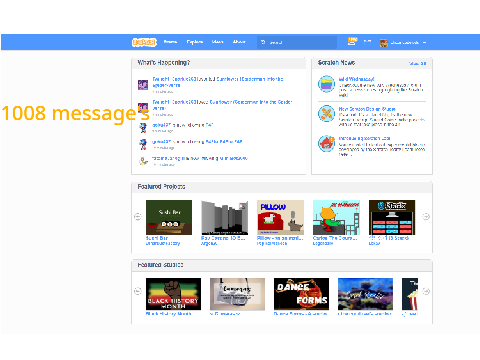Open the Black History Month studio thumbnail
The image size is (480, 360).
point(173,294)
